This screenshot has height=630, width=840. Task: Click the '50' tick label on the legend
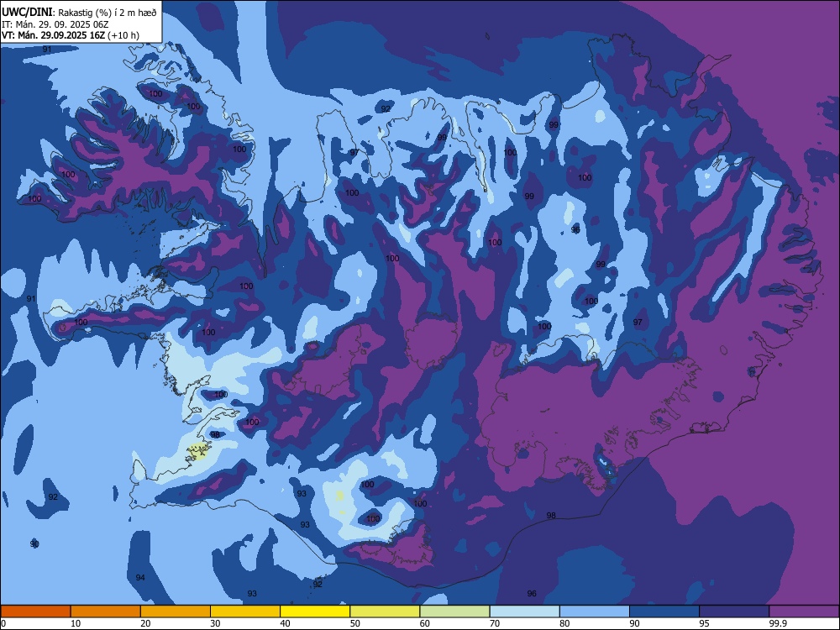[355, 623]
